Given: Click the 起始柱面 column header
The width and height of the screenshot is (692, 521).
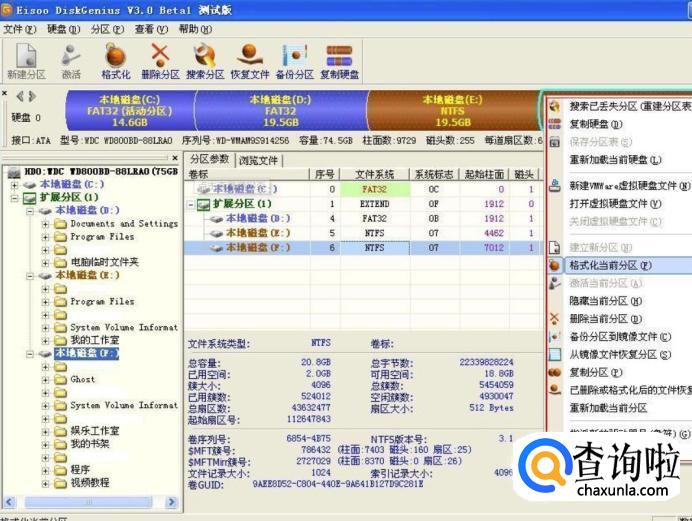Looking at the screenshot, I should coord(484,175).
